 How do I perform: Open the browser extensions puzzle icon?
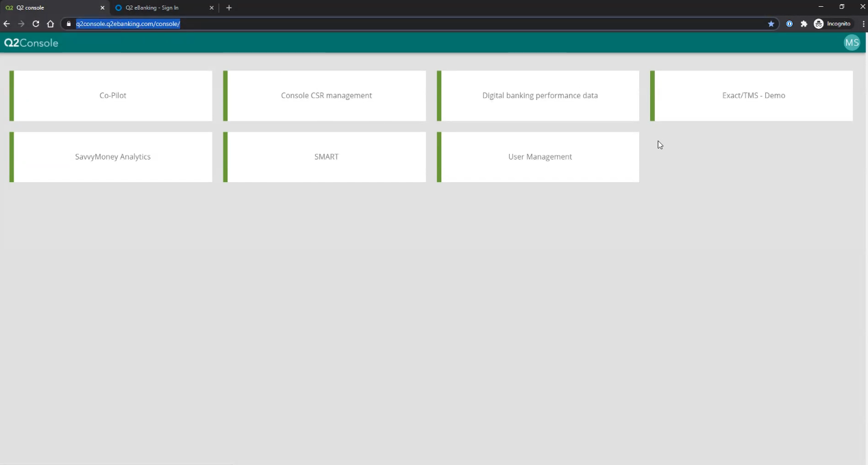pos(804,24)
